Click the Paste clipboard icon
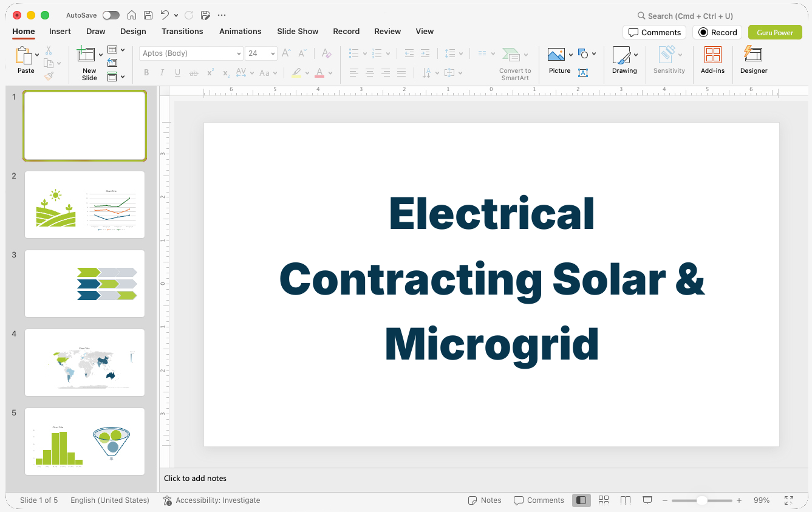The width and height of the screenshot is (812, 512). click(x=24, y=56)
